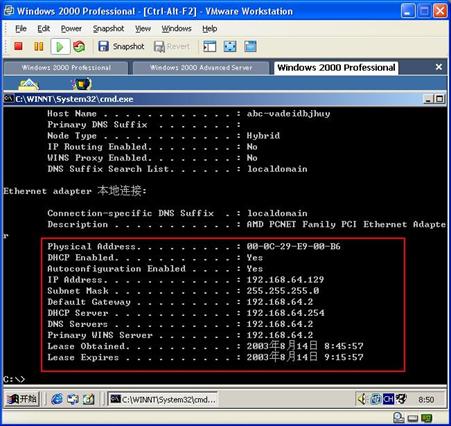Open the Power menu
The width and height of the screenshot is (451, 426).
[x=71, y=29]
